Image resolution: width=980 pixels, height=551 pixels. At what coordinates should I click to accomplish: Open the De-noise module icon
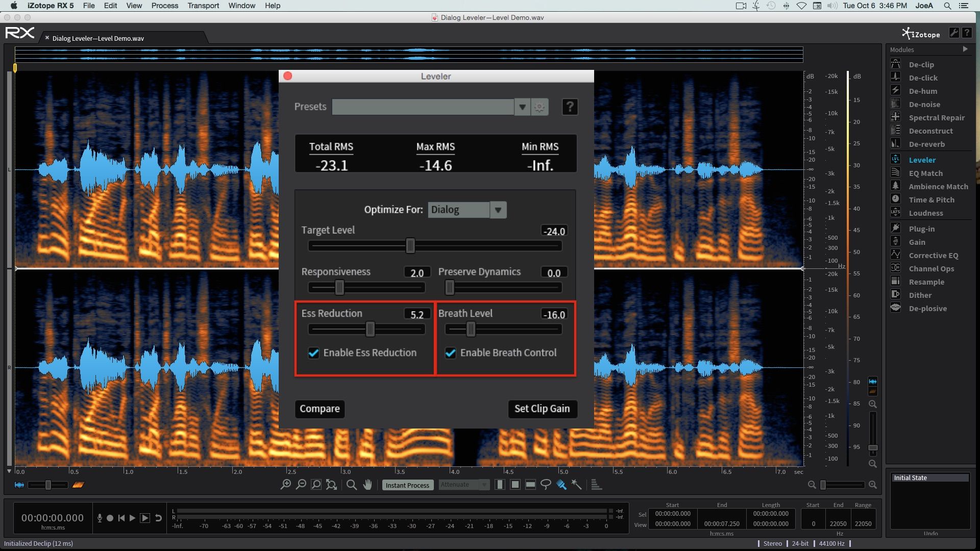point(895,104)
